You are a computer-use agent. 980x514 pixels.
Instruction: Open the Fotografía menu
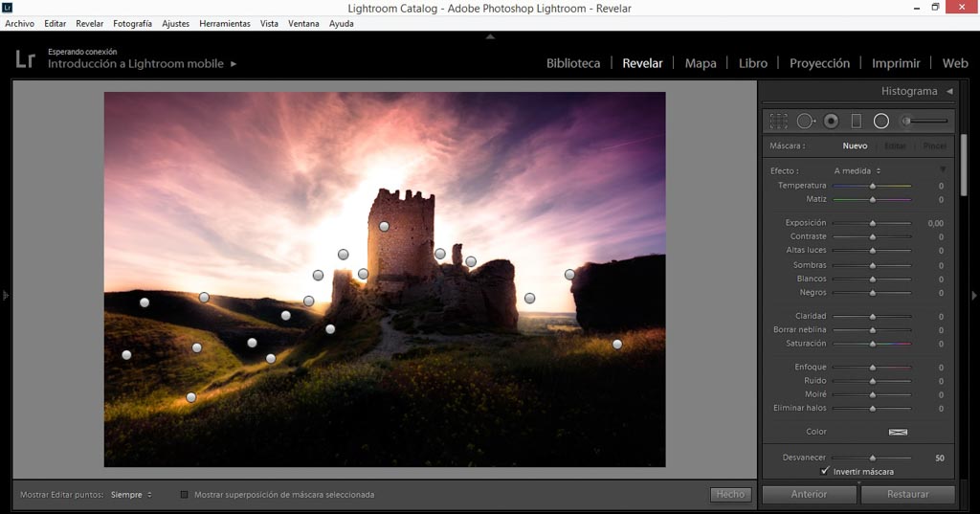132,23
